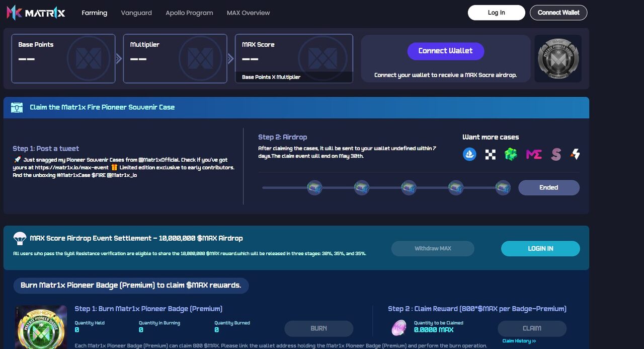Open the Apollo Program menu item
The height and width of the screenshot is (349, 644).
coord(189,13)
